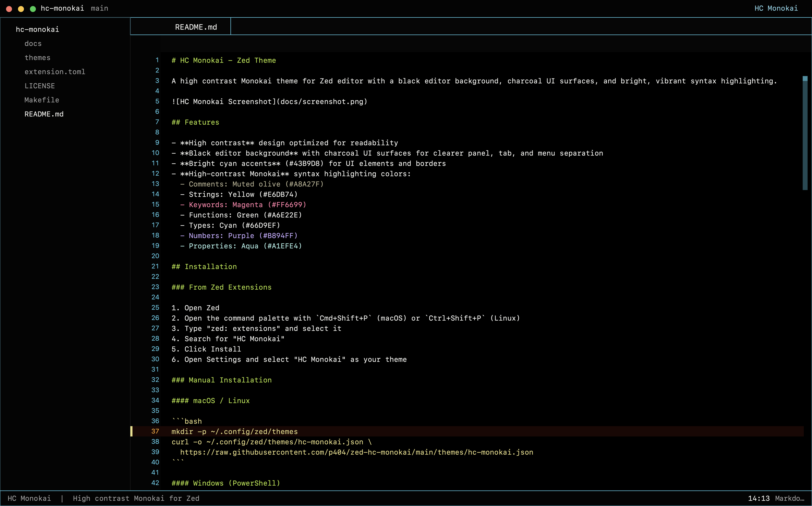The image size is (812, 506).
Task: Click the '**Bright cyan accents**' bullet line
Action: (309, 164)
